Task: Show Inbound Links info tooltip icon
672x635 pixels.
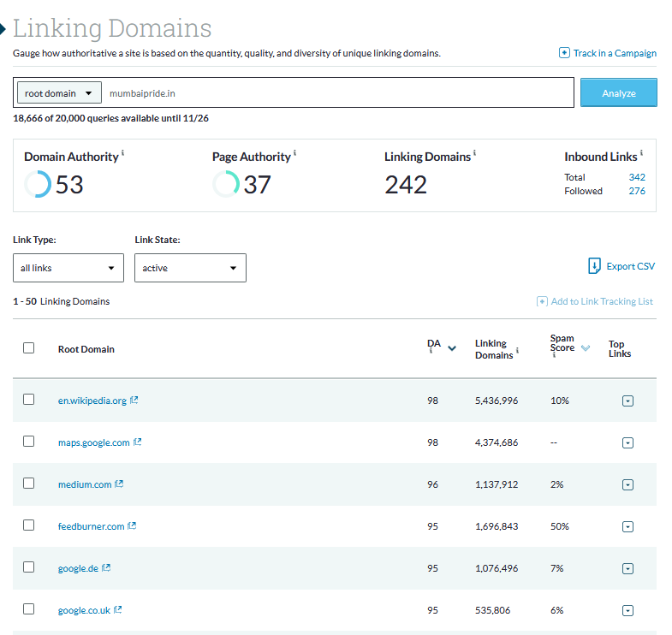Action: tap(641, 152)
